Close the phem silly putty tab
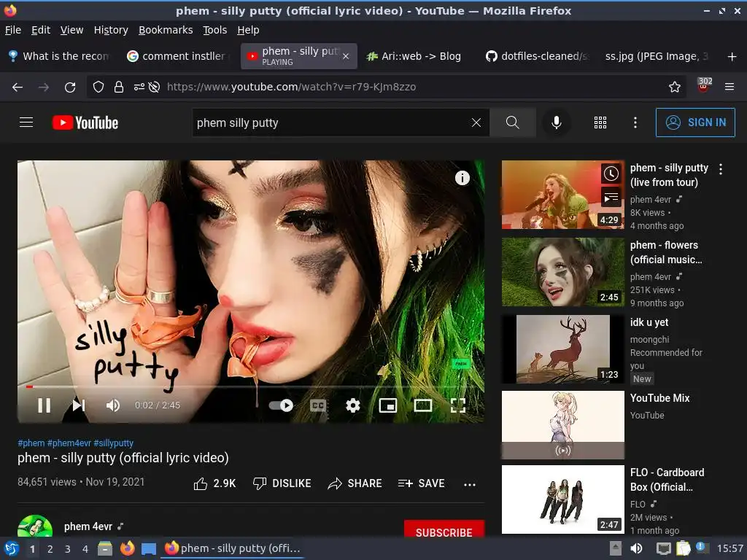Screen dimensions: 747x560 346,56
